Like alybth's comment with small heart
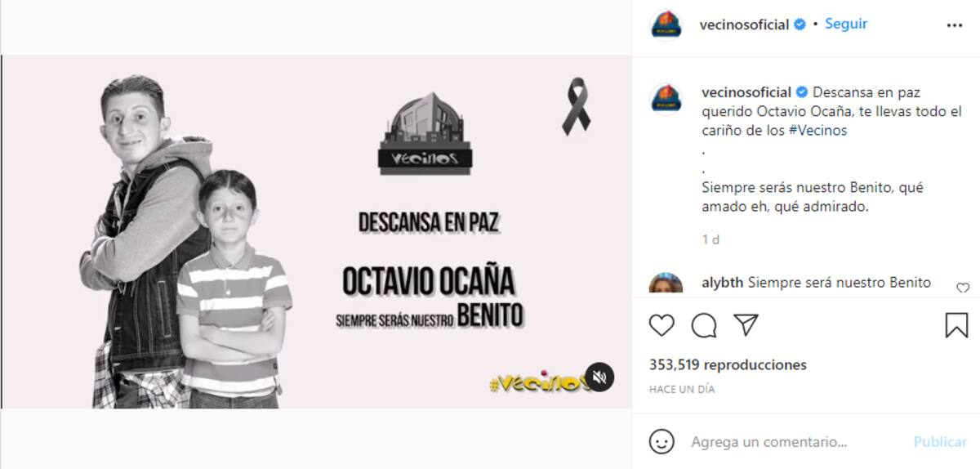 (x=963, y=288)
